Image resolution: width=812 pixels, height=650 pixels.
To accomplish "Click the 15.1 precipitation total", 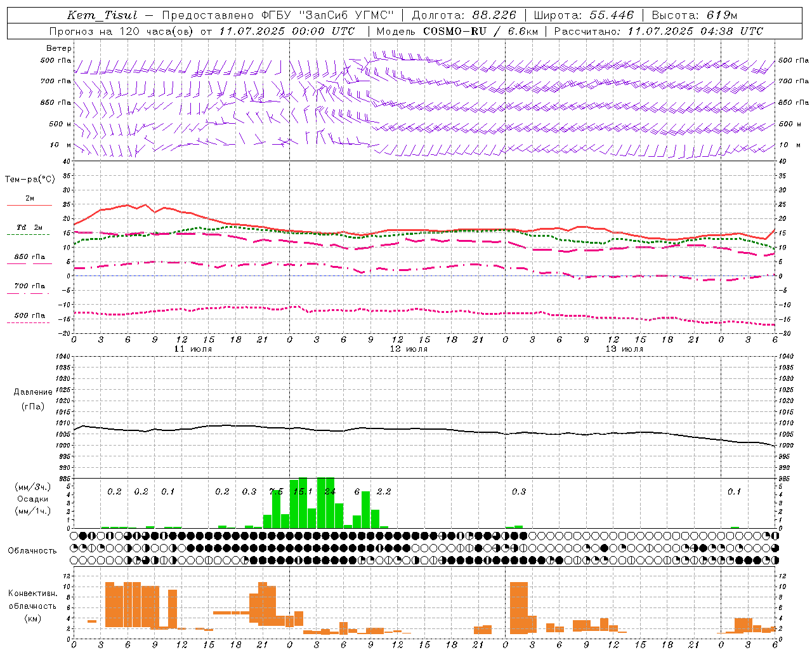I will pyautogui.click(x=302, y=491).
